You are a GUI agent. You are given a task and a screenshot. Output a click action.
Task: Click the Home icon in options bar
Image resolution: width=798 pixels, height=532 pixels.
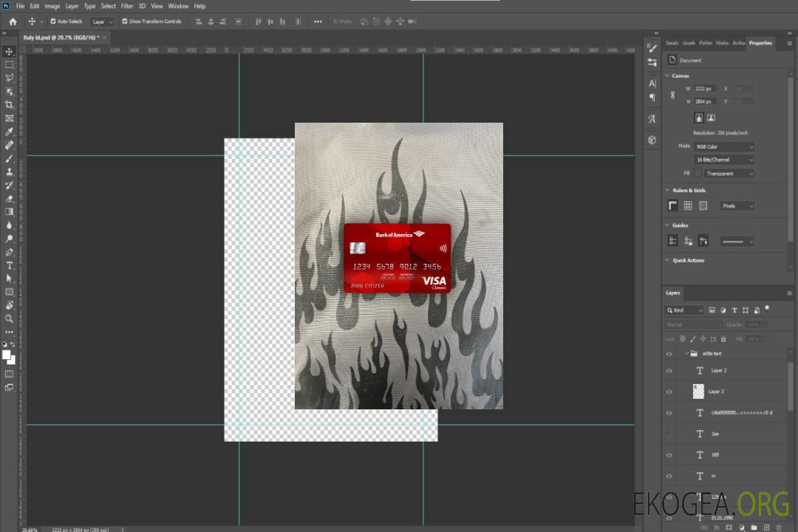[13, 21]
